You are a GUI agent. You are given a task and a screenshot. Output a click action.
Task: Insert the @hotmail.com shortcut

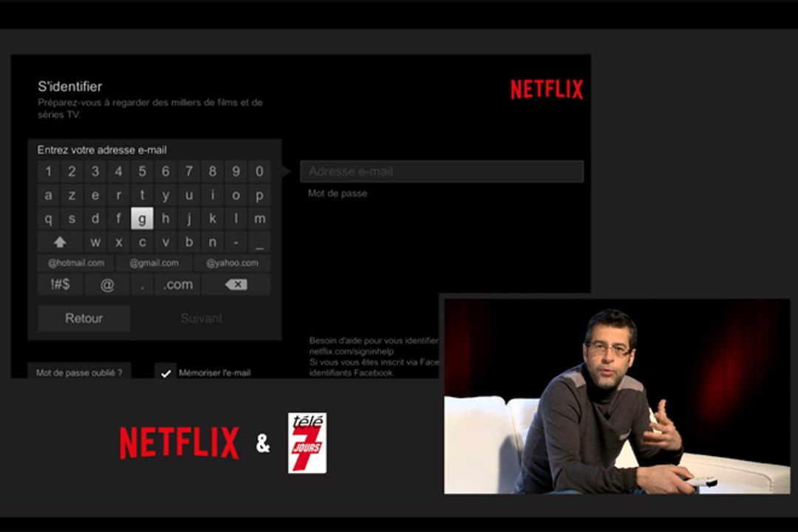point(76,263)
